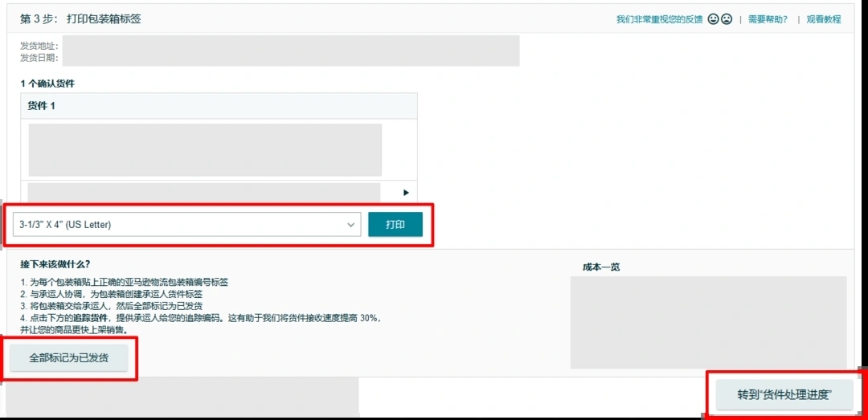Open the 我们非常重视您的反馈 link
This screenshot has width=868, height=420.
pyautogui.click(x=659, y=19)
